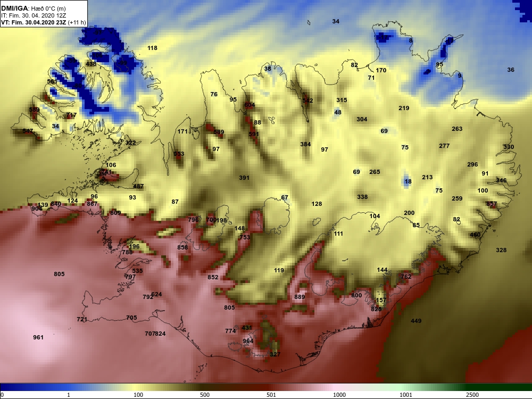
Task: Click the 315 value on the map
Action: [342, 100]
